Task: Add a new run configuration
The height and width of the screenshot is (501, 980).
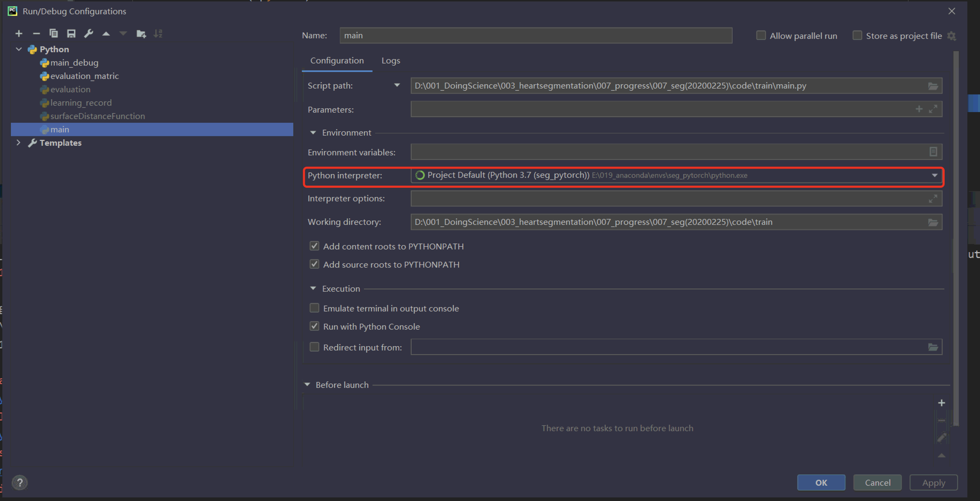Action: [19, 34]
